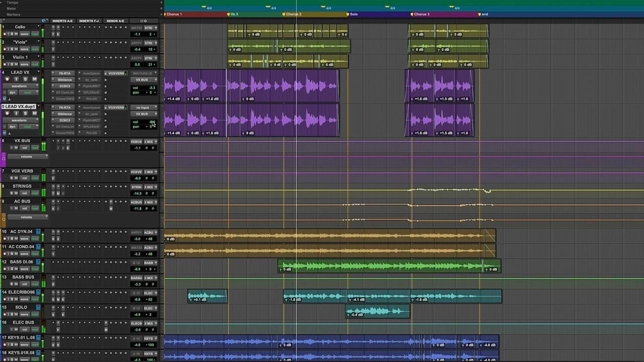Click the VOXVERB send on LEAD VX
Viewport: 644px width, 362px height.
(x=116, y=73)
